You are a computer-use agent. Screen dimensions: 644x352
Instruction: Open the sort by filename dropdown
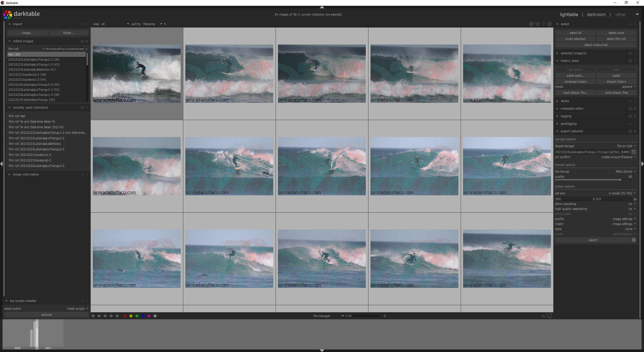tap(149, 24)
